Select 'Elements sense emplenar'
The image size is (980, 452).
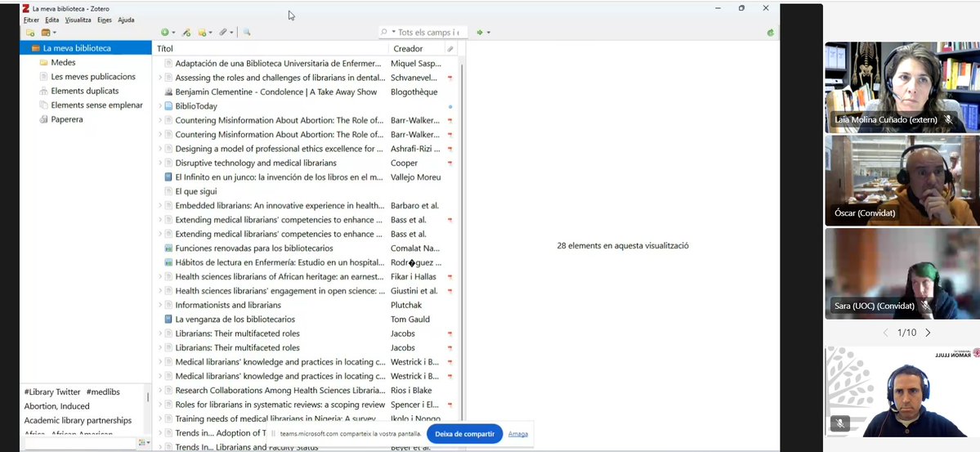[97, 105]
